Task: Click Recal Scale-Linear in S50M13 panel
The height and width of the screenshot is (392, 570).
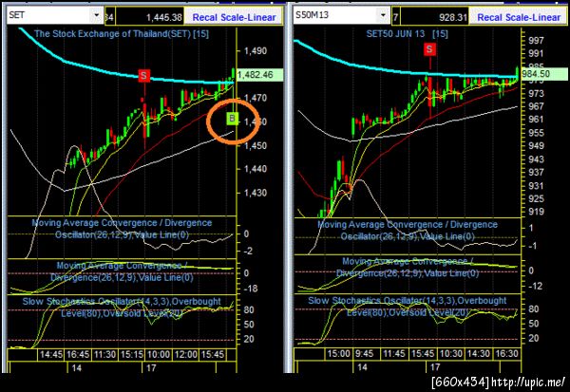Action: click(519, 17)
